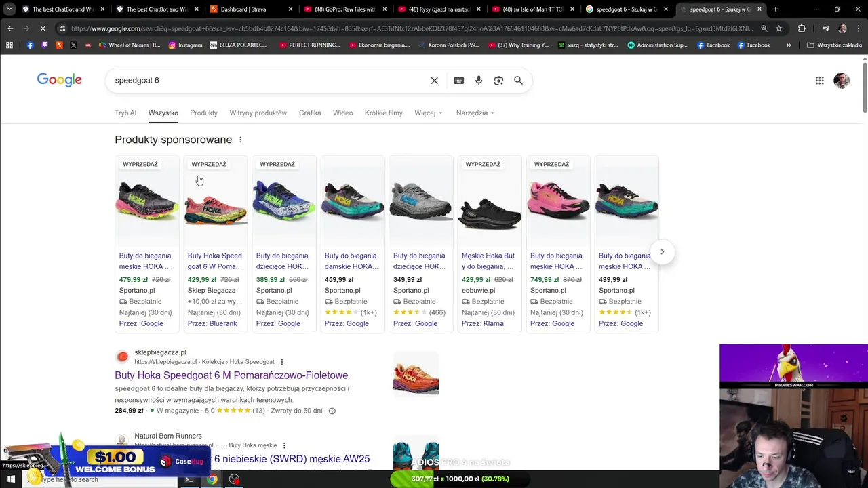Image resolution: width=868 pixels, height=488 pixels.
Task: Open Buty Hoka Speedgoat 6 M Pomarańczowo-Fioletowe link
Action: click(x=231, y=375)
